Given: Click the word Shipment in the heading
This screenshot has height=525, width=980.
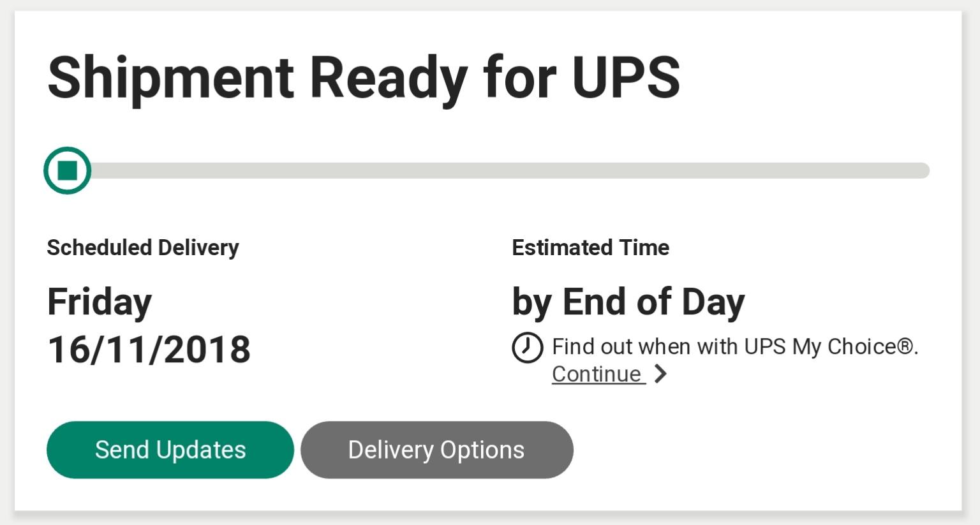Looking at the screenshot, I should click(171, 78).
